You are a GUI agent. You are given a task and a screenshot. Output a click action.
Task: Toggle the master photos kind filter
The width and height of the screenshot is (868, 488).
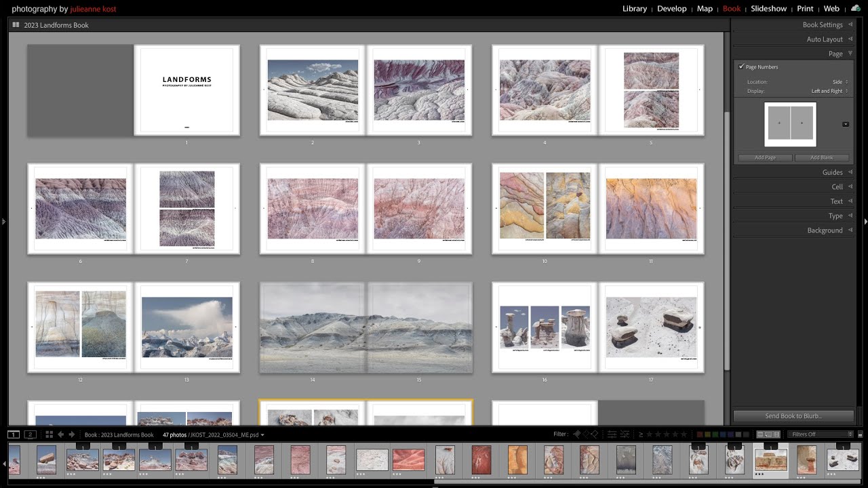point(760,434)
